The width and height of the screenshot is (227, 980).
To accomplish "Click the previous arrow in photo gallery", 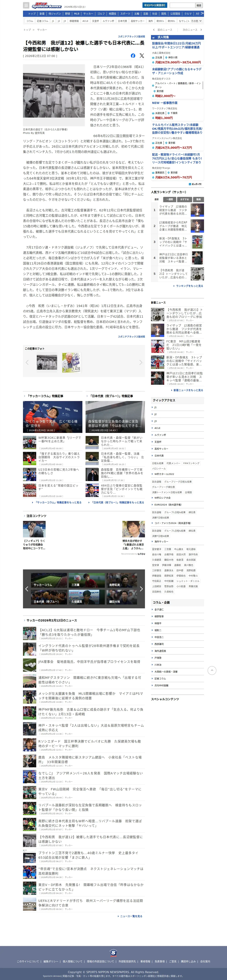I will [x=27, y=362].
